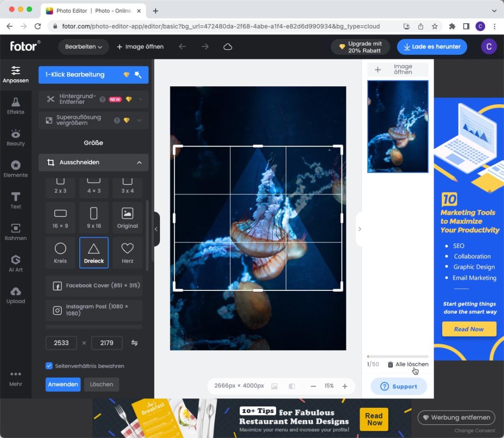This screenshot has width=504, height=438.
Task: Open the Effekte panel
Action: [16, 106]
